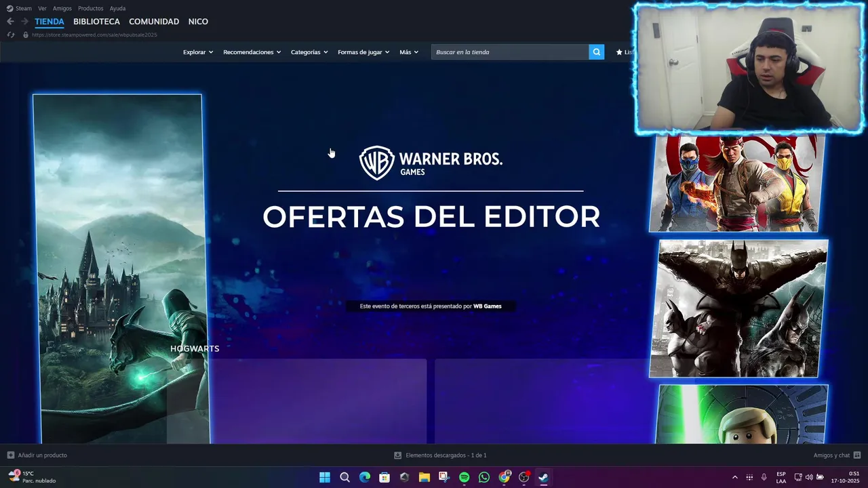Click the microphone tray icon

point(764,477)
